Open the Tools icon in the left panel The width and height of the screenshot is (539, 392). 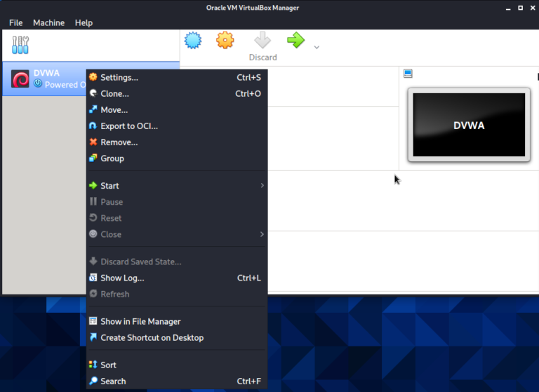click(21, 46)
